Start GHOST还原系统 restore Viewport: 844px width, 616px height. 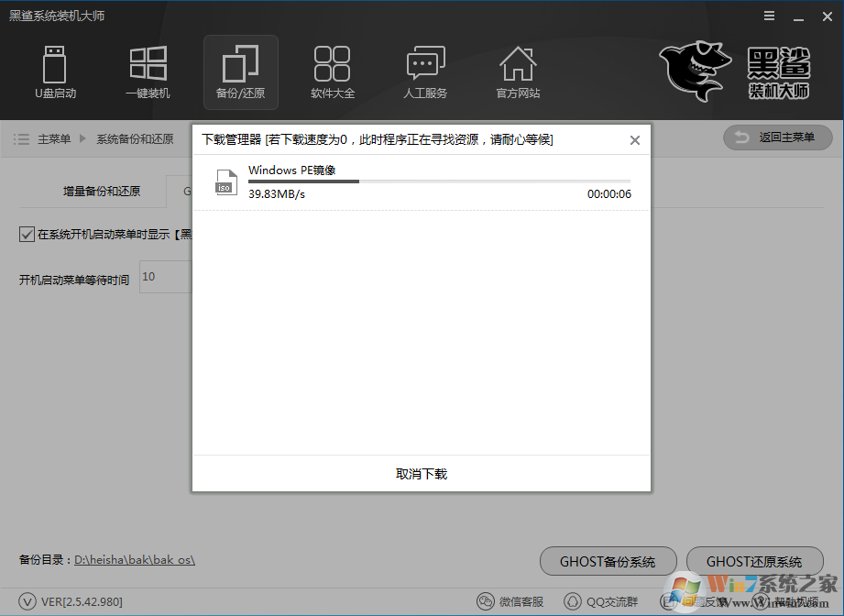(754, 562)
